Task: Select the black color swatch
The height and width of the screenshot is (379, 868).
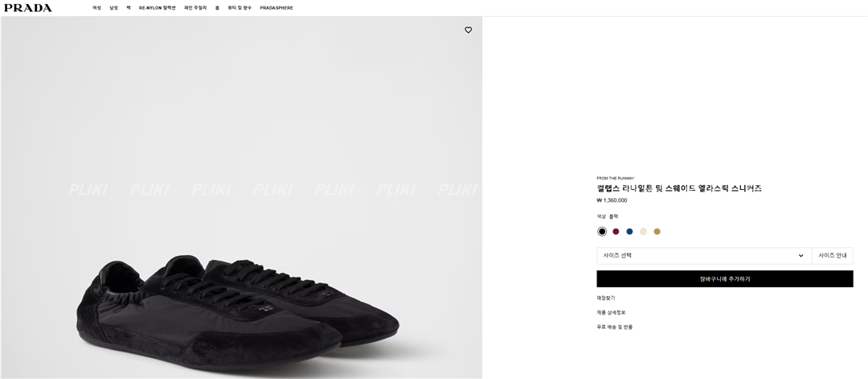Action: [602, 232]
